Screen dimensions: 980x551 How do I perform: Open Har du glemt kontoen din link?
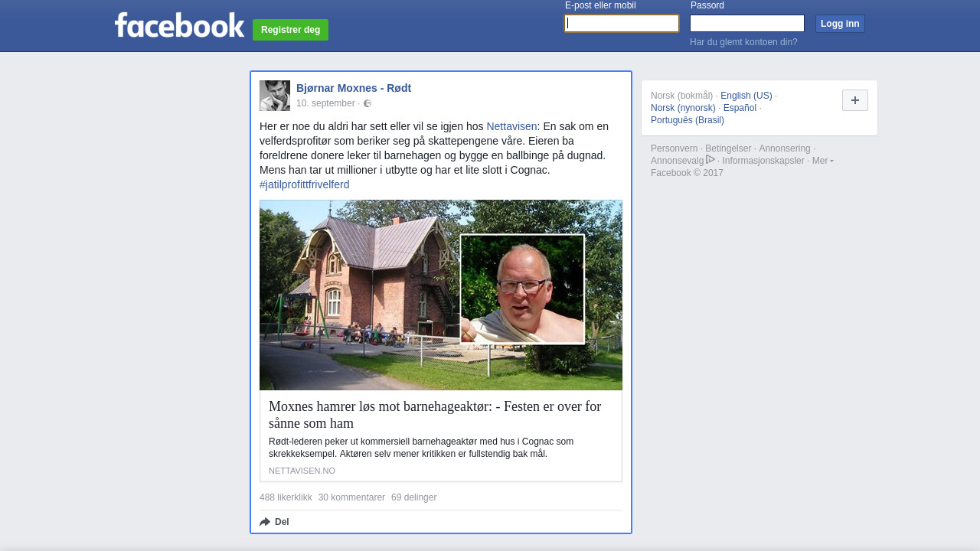743,42
